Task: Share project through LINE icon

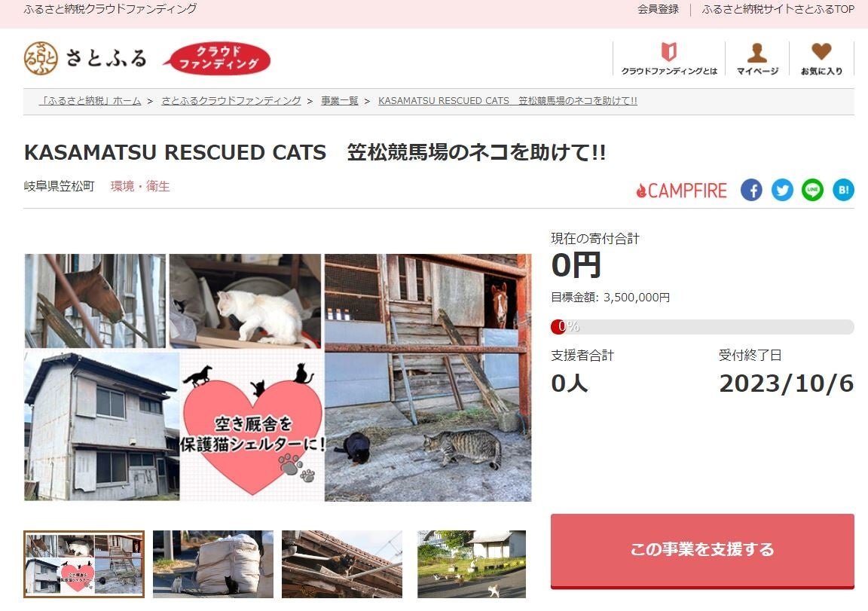Action: (x=813, y=190)
